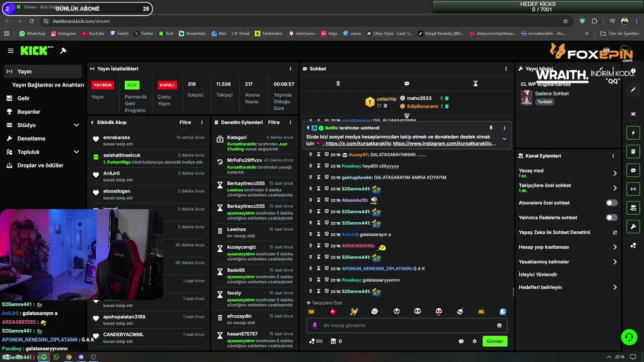The image size is (644, 362).
Task: Open Denetim Eylemleri Filtre dropdown
Action: point(274,122)
